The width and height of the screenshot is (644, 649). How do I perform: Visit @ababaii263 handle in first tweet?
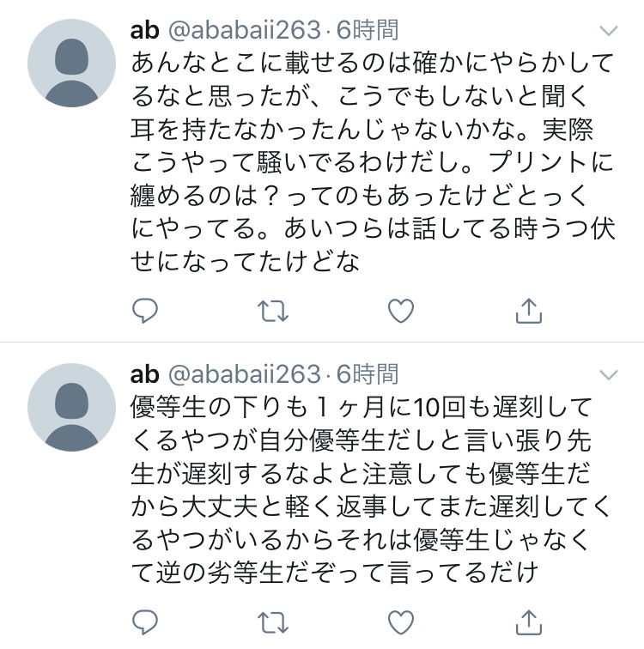pos(242,31)
